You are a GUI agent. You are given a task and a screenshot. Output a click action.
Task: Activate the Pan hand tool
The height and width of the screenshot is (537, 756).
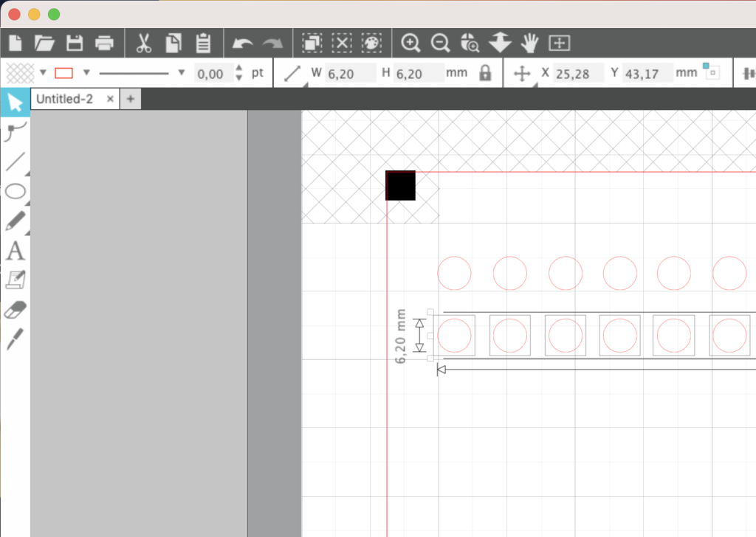(x=529, y=43)
